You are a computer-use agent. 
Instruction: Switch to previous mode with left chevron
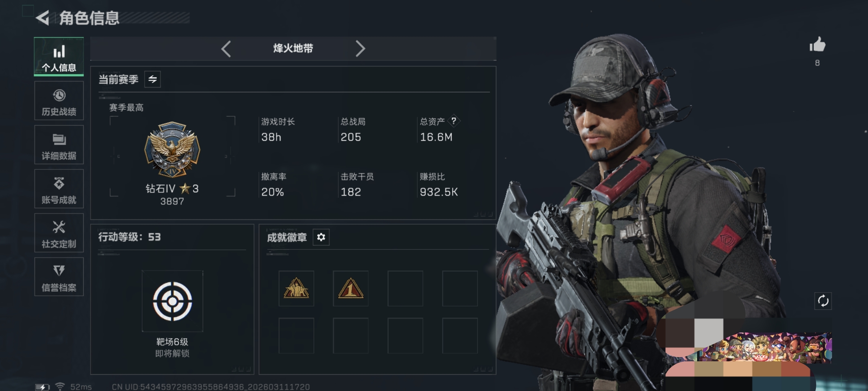click(x=226, y=49)
